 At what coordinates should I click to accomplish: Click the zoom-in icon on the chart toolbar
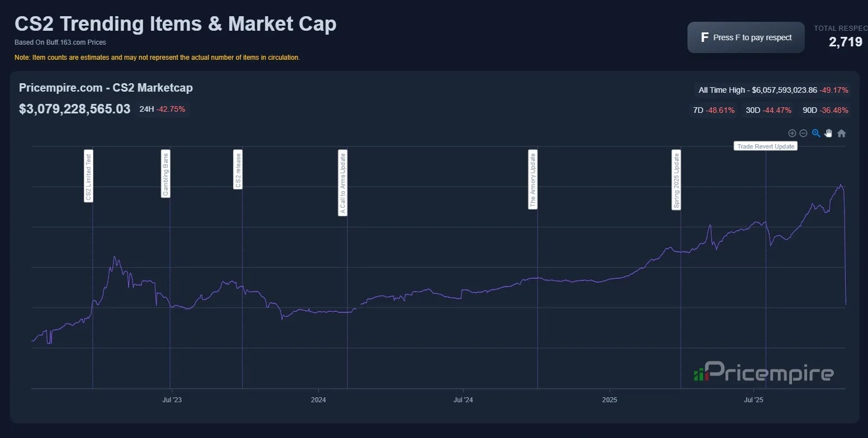792,133
